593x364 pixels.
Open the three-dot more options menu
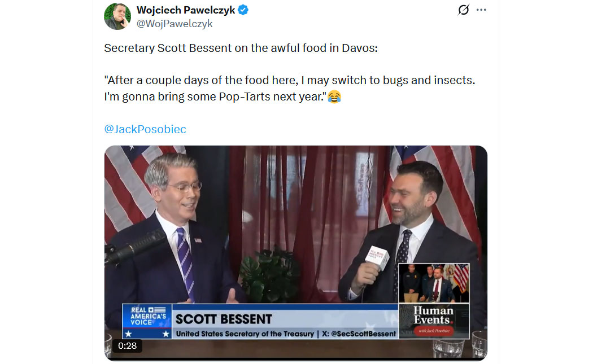[x=481, y=10]
